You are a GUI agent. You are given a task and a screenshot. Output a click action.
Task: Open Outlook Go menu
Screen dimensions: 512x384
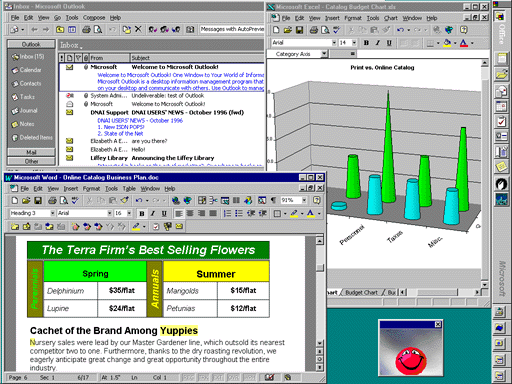point(57,18)
